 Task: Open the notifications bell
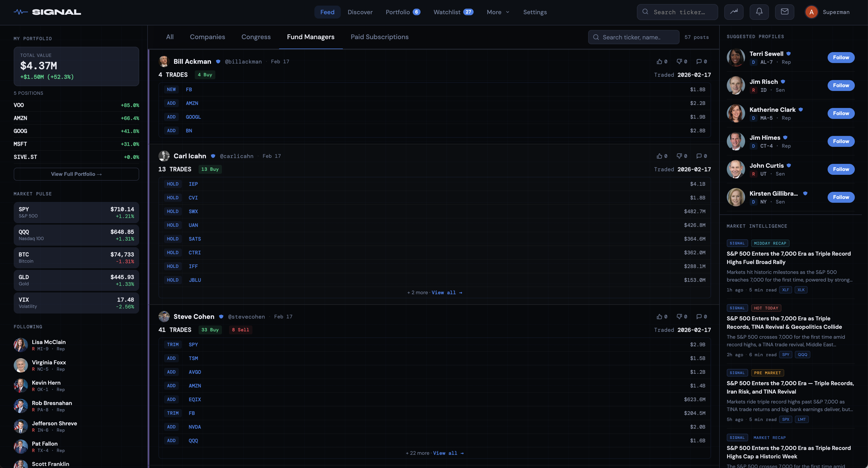pyautogui.click(x=759, y=12)
